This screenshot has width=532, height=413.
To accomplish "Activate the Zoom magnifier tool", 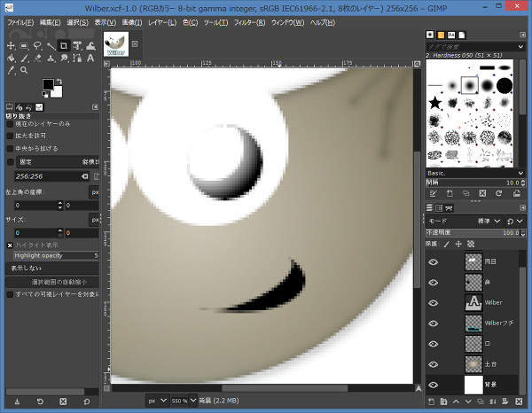I will [x=24, y=70].
